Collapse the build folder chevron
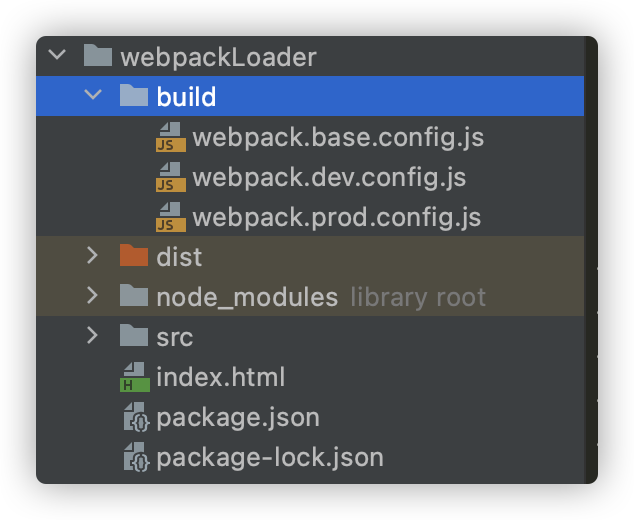Viewport: 634px width, 520px height. [x=93, y=95]
